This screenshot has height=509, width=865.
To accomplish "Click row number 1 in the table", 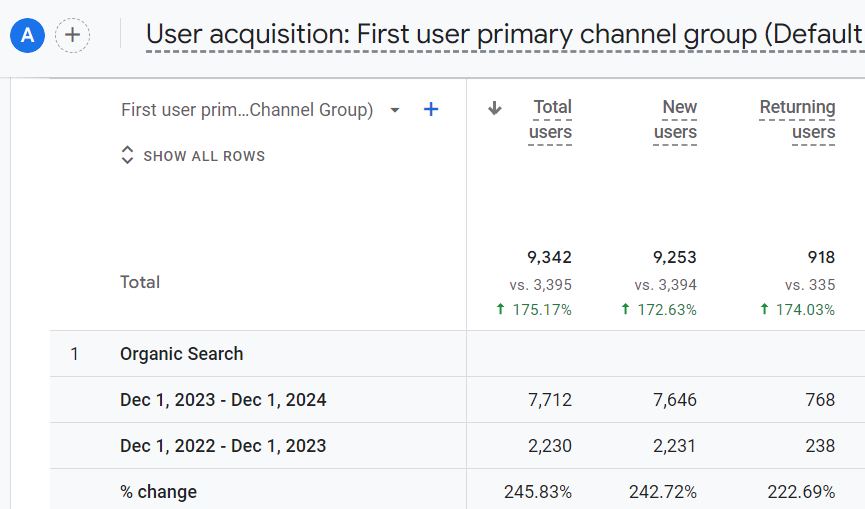I will pyautogui.click(x=74, y=354).
